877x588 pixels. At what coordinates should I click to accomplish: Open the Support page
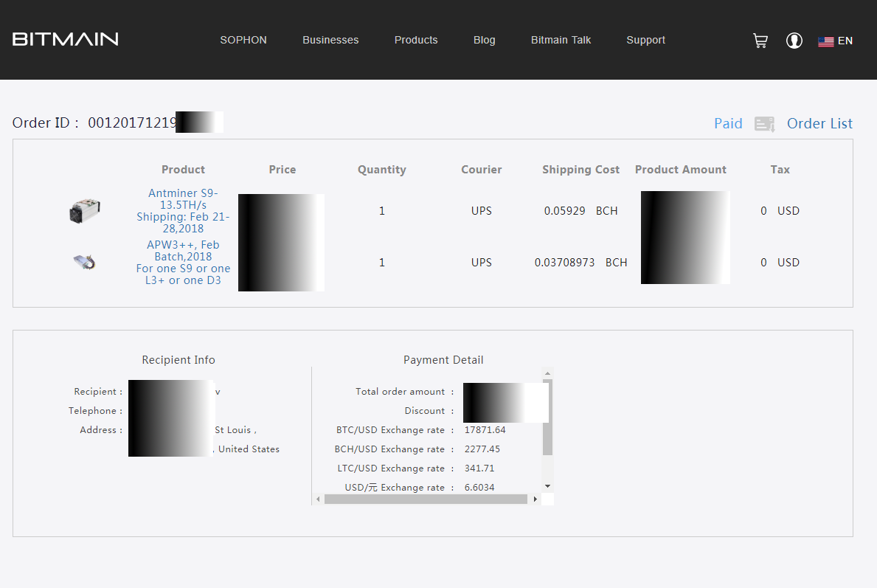click(645, 40)
